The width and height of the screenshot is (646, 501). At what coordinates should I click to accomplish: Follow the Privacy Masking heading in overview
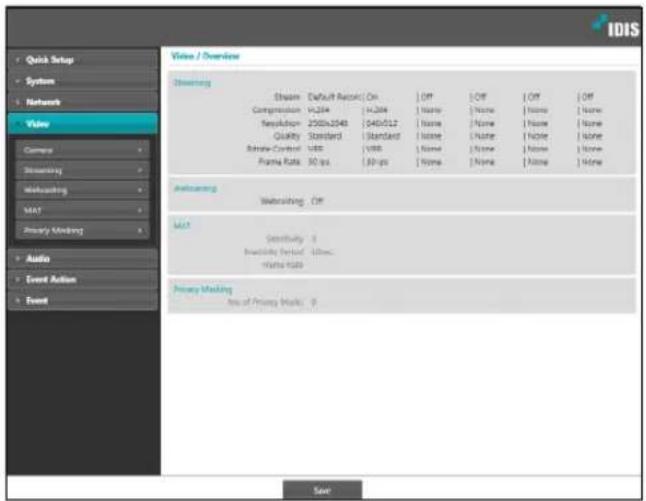(203, 289)
